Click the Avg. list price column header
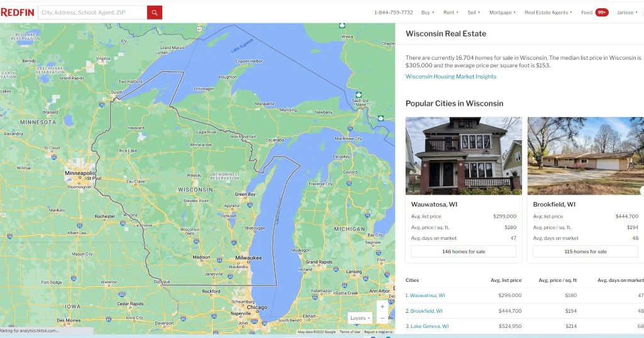Viewport: 644px width, 338px height. (x=506, y=281)
